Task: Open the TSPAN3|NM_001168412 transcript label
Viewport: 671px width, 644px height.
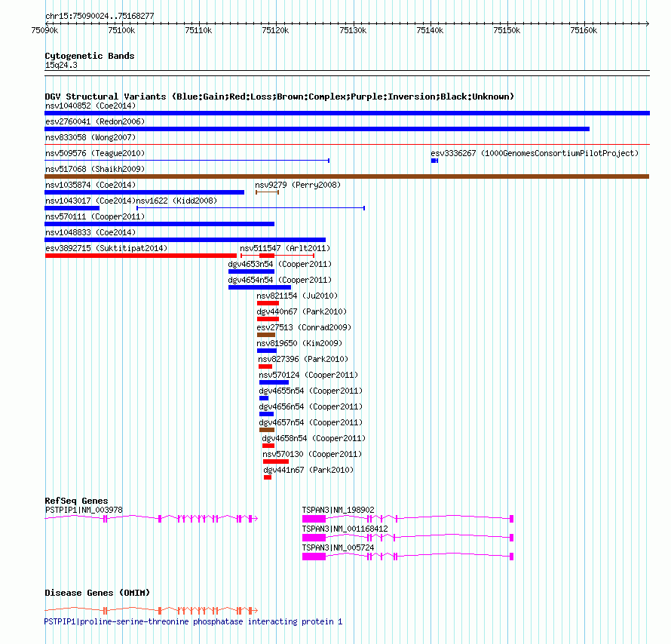Action: [x=345, y=529]
